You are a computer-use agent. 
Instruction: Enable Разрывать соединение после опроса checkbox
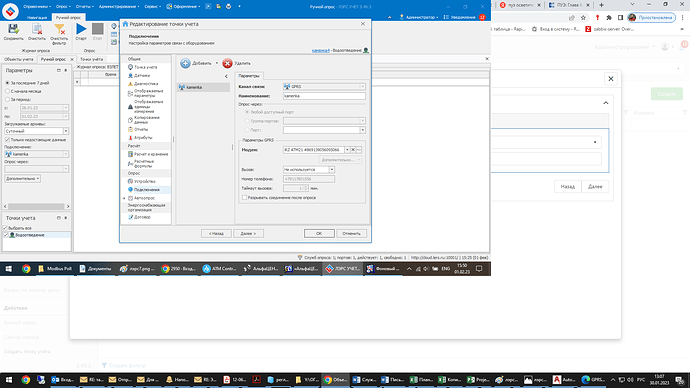pos(244,198)
